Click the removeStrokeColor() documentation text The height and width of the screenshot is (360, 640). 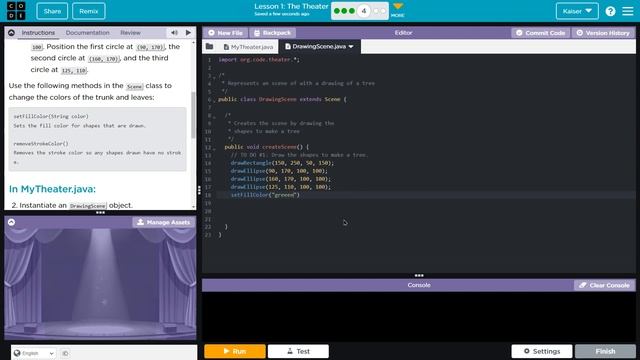(x=41, y=144)
